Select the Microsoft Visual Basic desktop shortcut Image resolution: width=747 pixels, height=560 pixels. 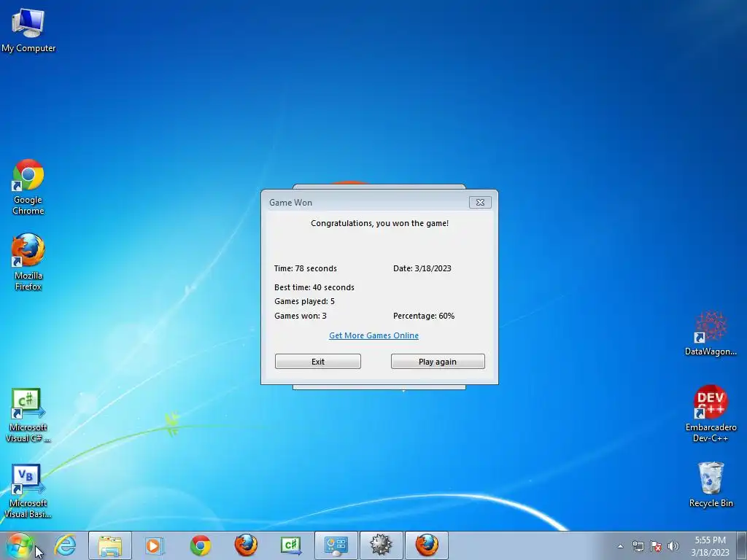28,491
